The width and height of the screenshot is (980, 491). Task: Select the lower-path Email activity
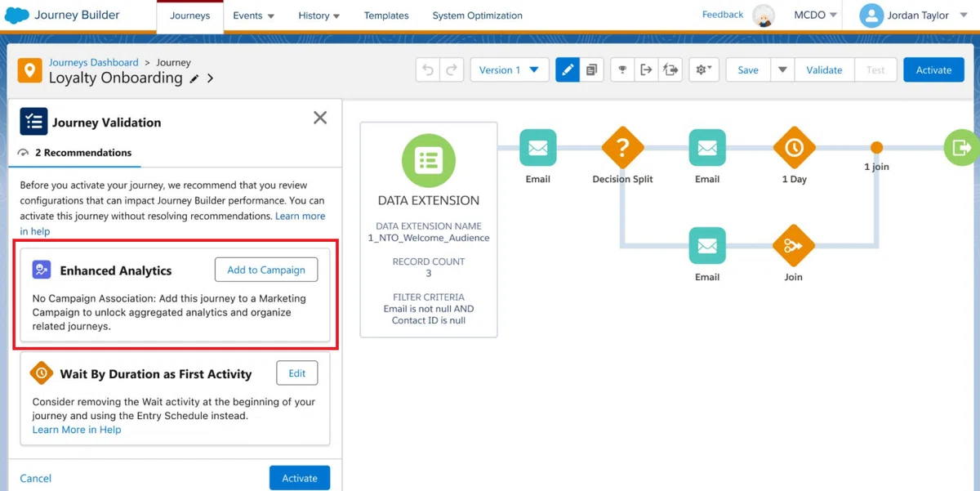[707, 245]
